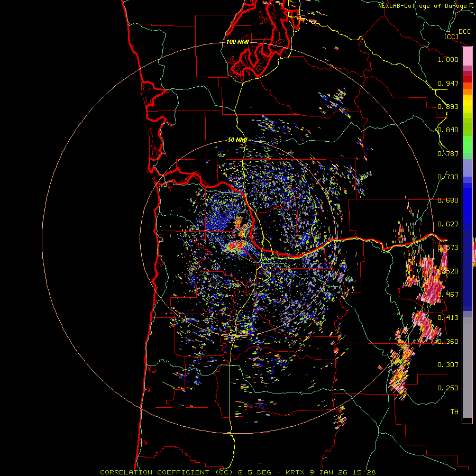
Task: Click the 0.253 scale value
Action: 448,388
